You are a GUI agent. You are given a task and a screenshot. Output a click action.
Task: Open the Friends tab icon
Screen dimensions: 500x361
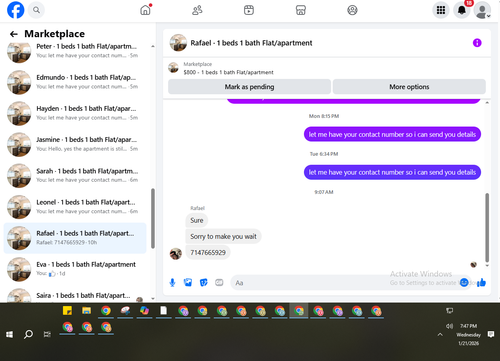(197, 10)
